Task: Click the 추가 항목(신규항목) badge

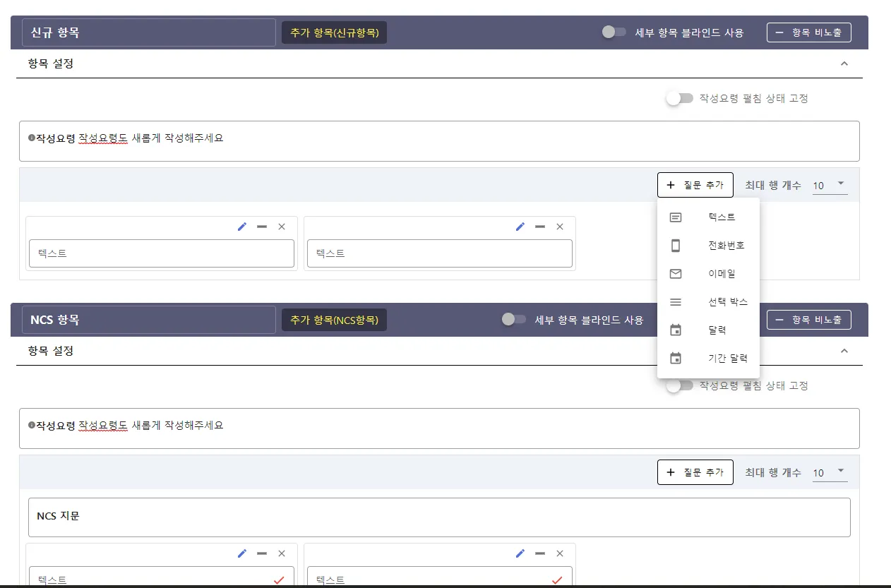Action: [335, 32]
